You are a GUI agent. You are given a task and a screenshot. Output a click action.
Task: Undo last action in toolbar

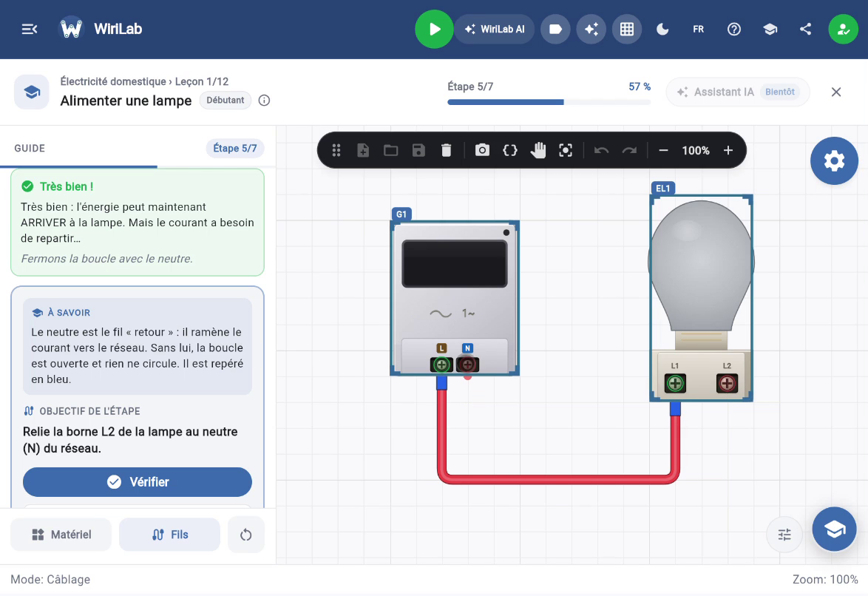601,150
